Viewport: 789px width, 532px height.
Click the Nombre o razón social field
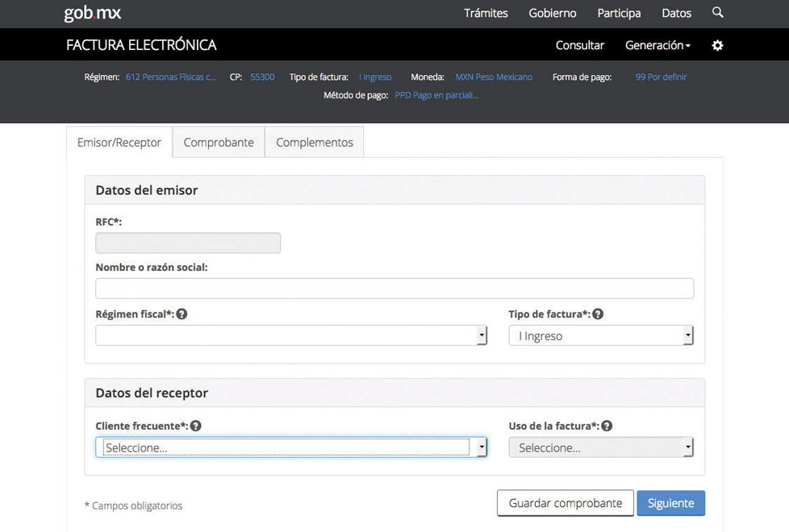pos(394,289)
